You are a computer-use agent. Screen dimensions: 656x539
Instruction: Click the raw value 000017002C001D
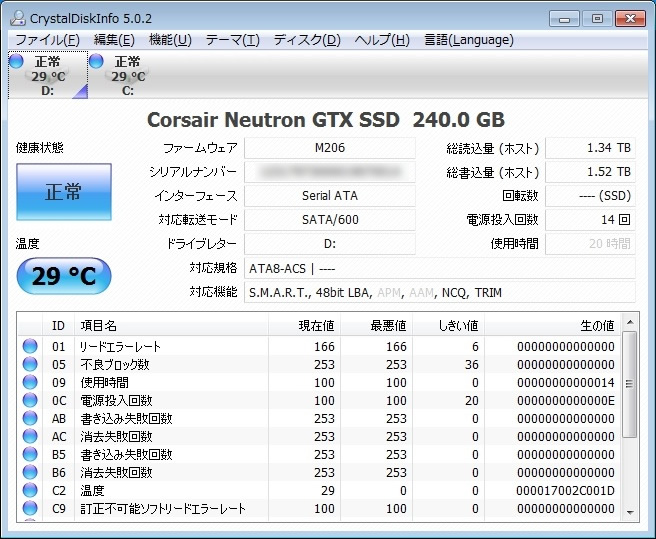tap(565, 490)
